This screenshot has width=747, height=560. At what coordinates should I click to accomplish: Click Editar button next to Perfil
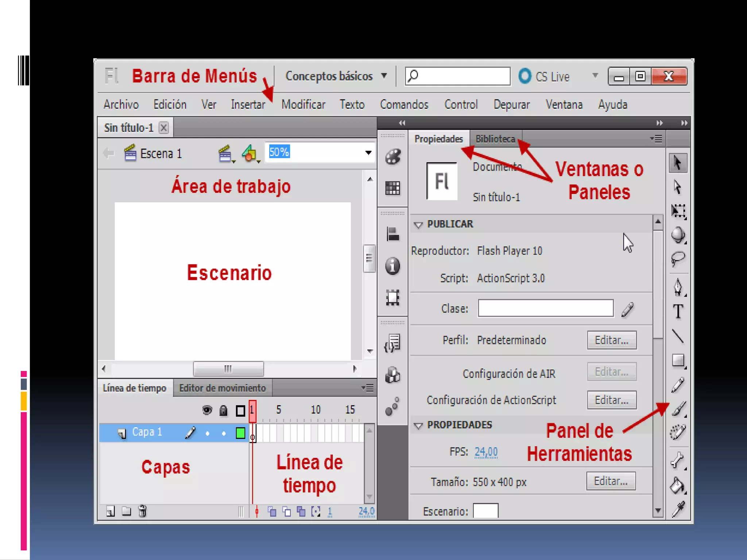(x=611, y=340)
